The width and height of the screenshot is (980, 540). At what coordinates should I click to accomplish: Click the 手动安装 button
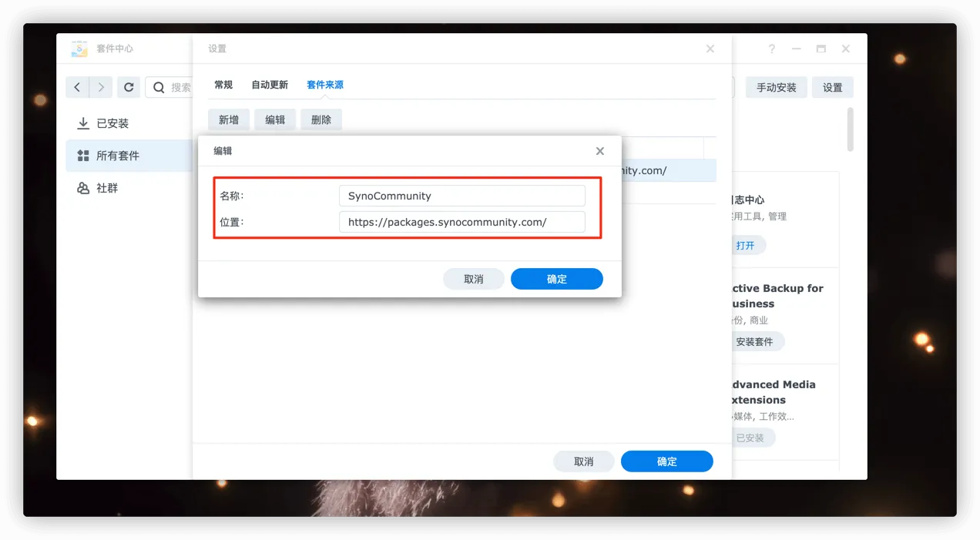click(x=776, y=87)
